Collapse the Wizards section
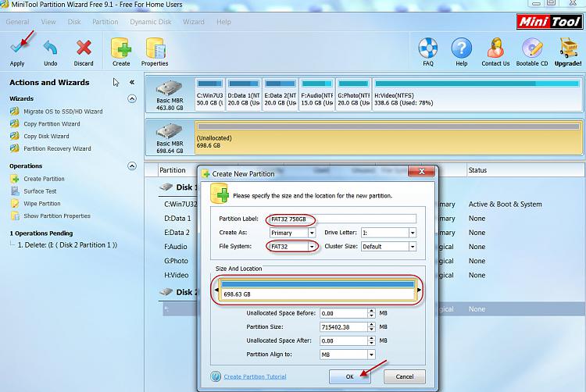Viewport: 586px width, 392px height. (132, 98)
